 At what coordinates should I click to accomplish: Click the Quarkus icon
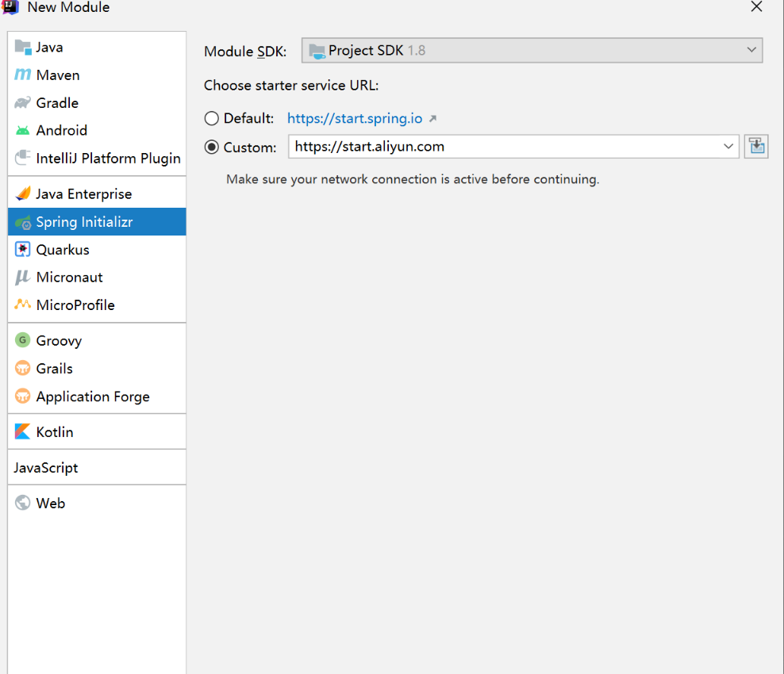pyautogui.click(x=22, y=249)
